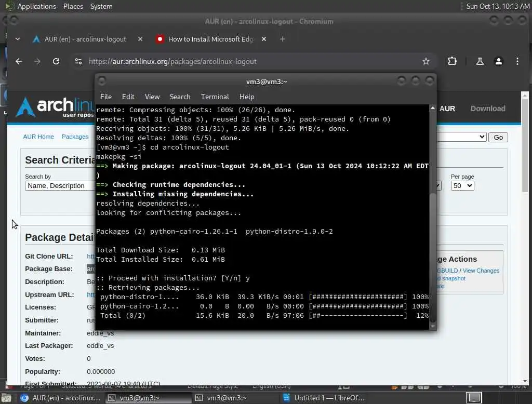532x404 pixels.
Task: Switch to first vm3@vm3 terminal taskbar item
Action: tap(148, 398)
